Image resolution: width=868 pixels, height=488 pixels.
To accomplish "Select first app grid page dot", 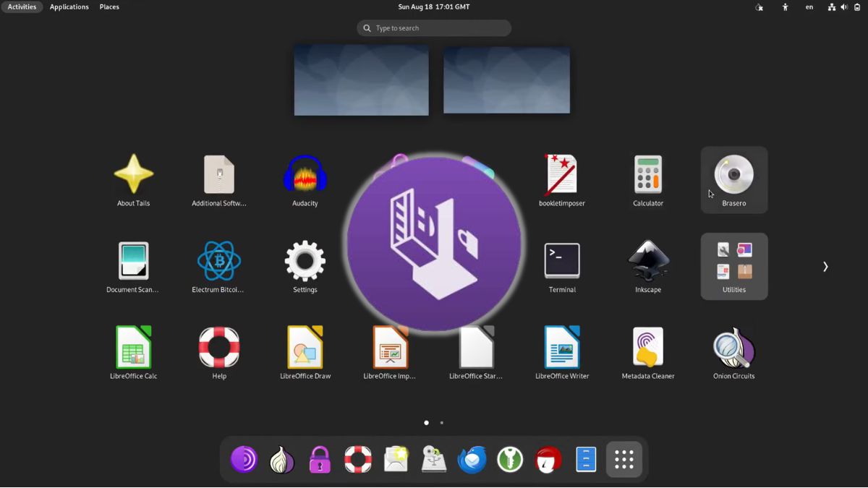I will click(x=426, y=423).
